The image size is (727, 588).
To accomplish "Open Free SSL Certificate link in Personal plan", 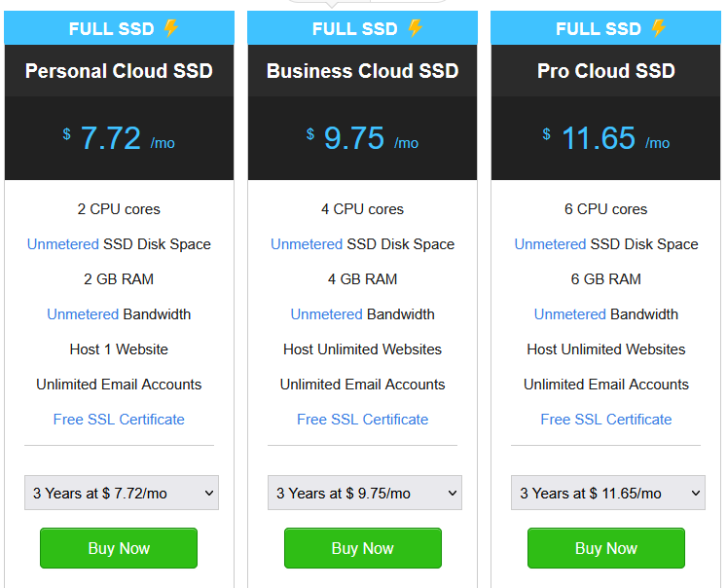I will 119,420.
